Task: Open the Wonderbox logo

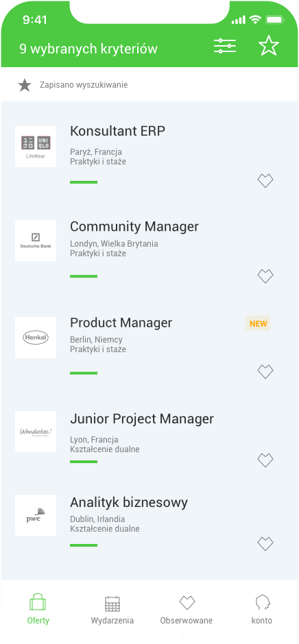Action: click(x=36, y=432)
